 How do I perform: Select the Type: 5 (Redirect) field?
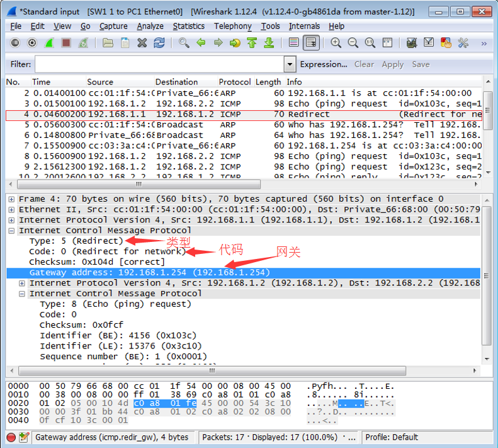pyautogui.click(x=76, y=241)
